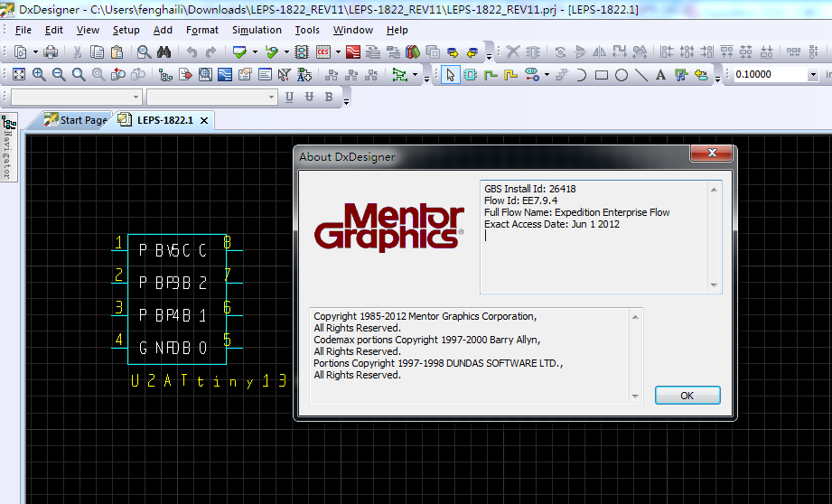
Task: Select the arrow pointer Select tool
Action: click(x=451, y=75)
